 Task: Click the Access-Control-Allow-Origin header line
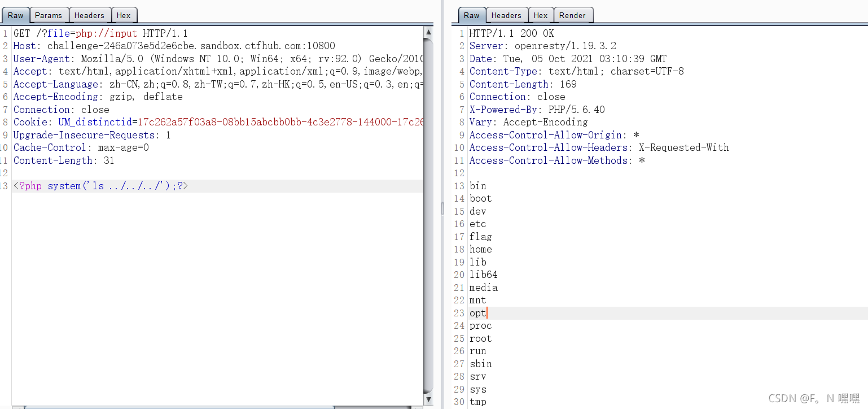pos(554,135)
